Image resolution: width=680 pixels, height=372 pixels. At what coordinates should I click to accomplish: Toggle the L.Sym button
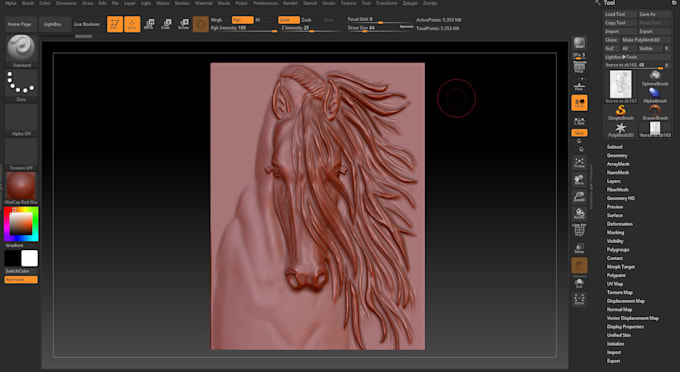point(579,121)
